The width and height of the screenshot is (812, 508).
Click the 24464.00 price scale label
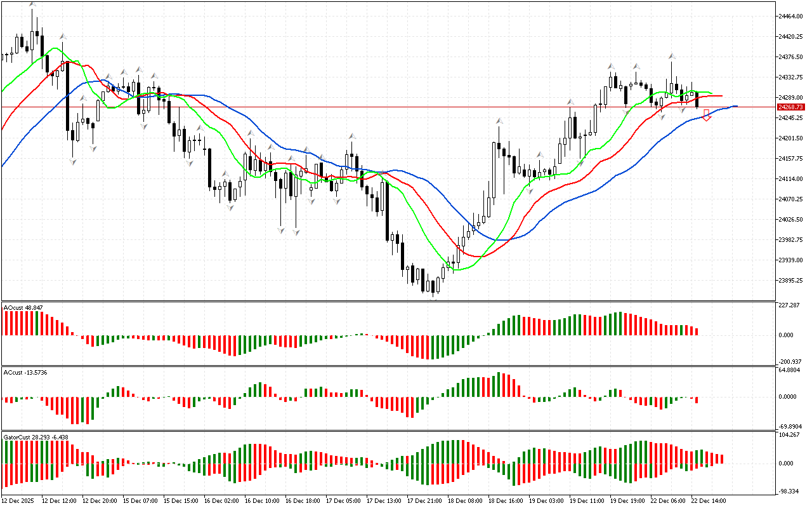click(792, 17)
